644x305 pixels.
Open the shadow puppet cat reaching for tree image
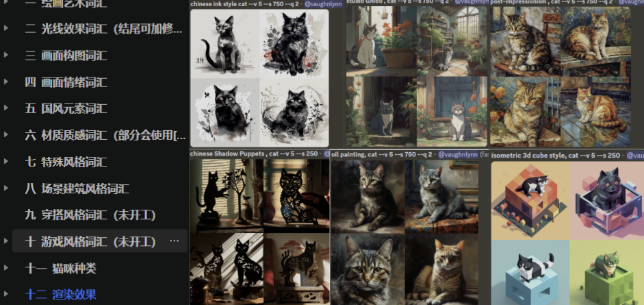pyautogui.click(x=227, y=196)
